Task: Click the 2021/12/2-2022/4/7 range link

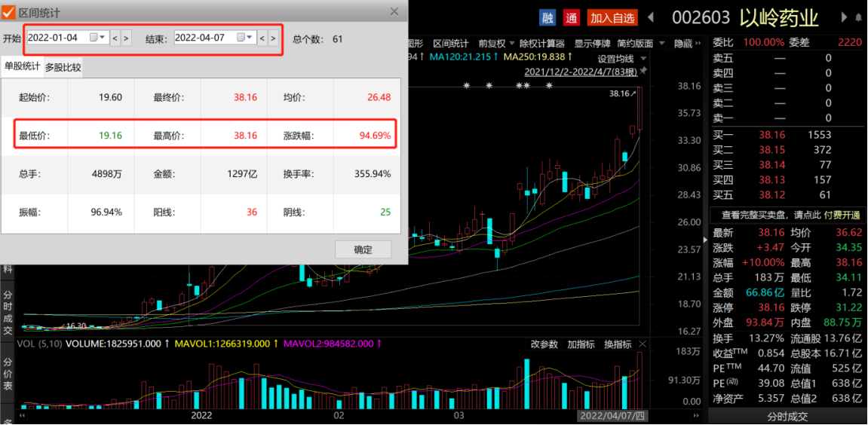Action: (x=581, y=71)
